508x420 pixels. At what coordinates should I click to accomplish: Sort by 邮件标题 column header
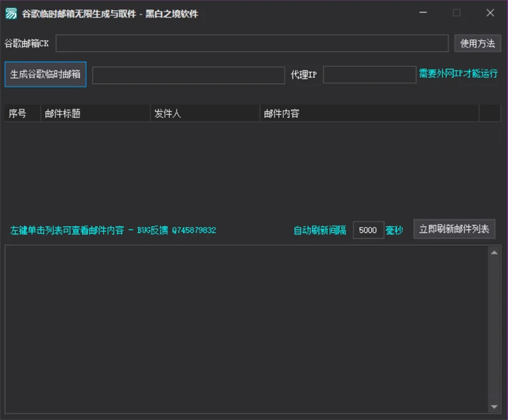[96, 113]
